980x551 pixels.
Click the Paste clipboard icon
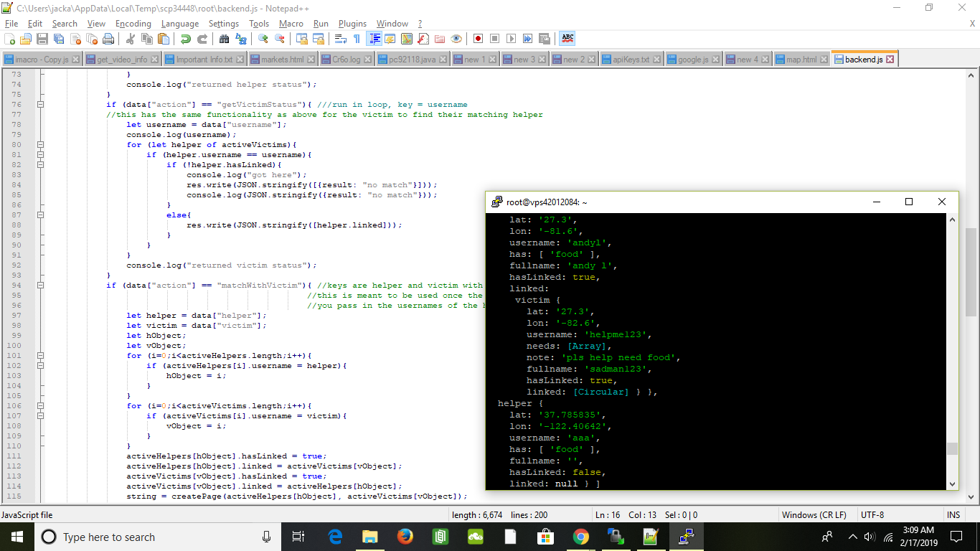click(x=164, y=39)
